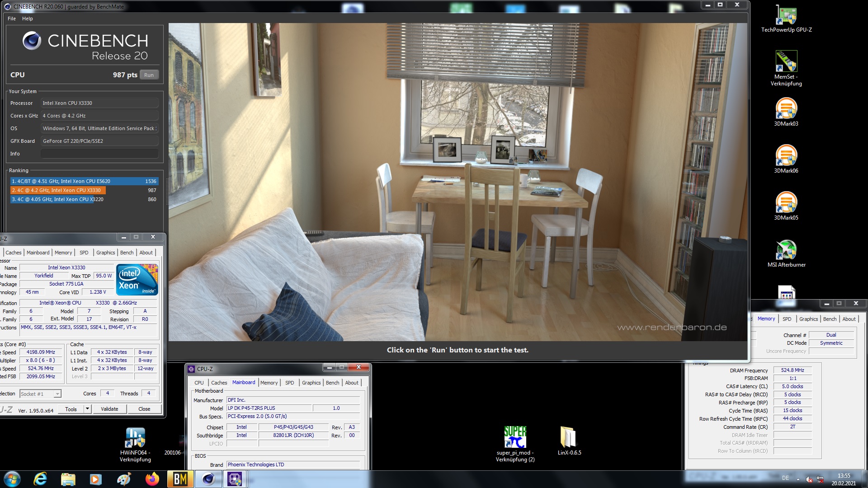The height and width of the screenshot is (488, 868).
Task: Open Windows Media Player taskbar icon
Action: (96, 479)
